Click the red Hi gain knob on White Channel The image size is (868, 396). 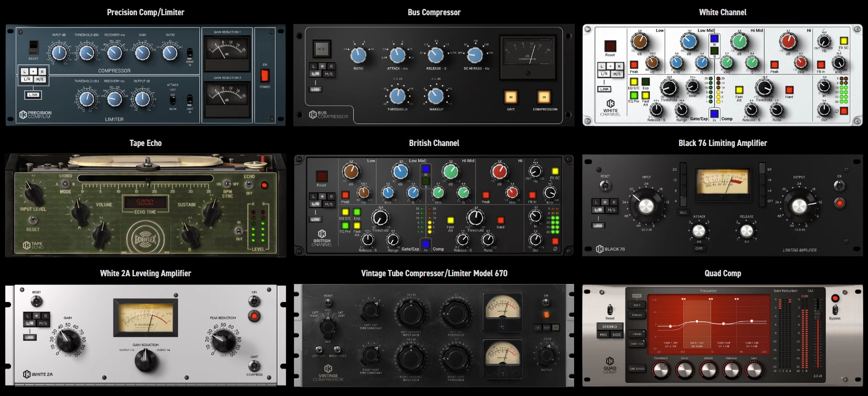(788, 41)
